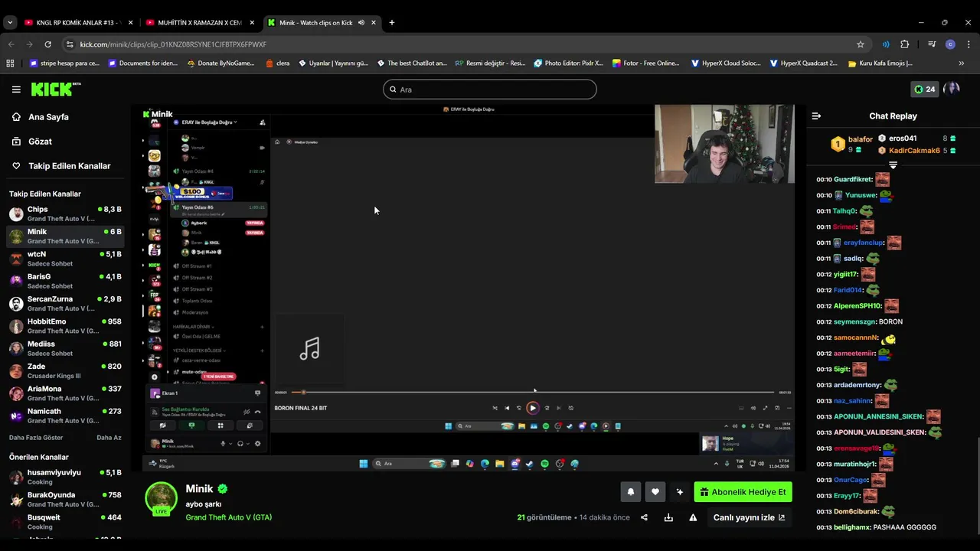Open the Chrome apps grid in bookmarks bar
This screenshot has height=551, width=980.
10,64
